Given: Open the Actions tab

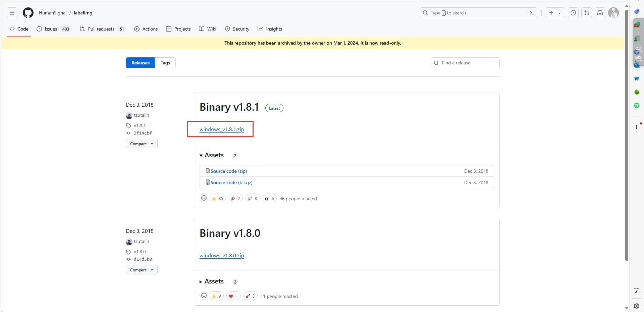Looking at the screenshot, I should pos(146,29).
